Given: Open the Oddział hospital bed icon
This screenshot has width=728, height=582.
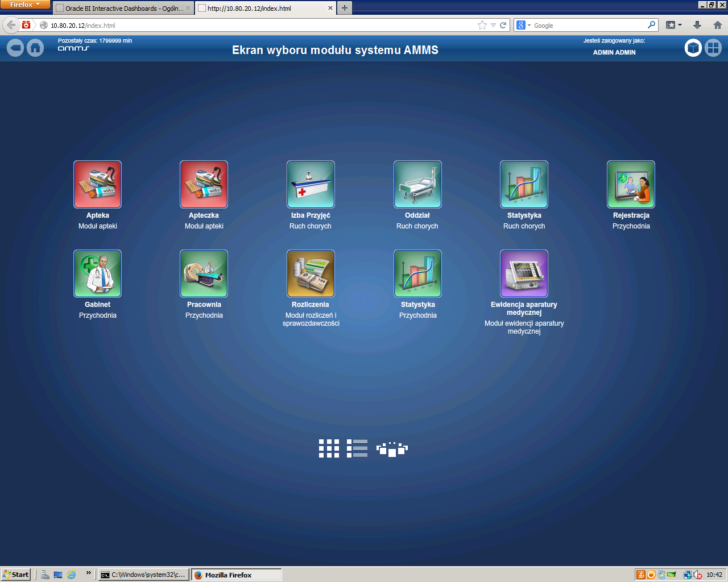Looking at the screenshot, I should pyautogui.click(x=417, y=184).
